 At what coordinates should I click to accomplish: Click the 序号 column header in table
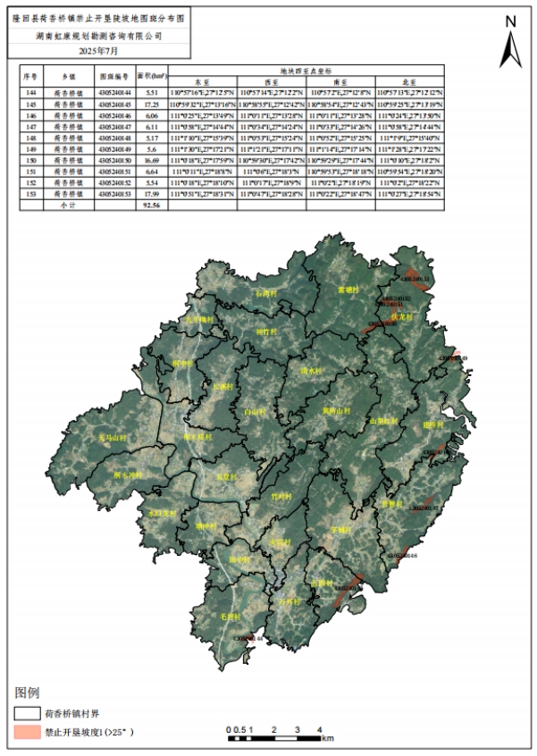pyautogui.click(x=30, y=77)
